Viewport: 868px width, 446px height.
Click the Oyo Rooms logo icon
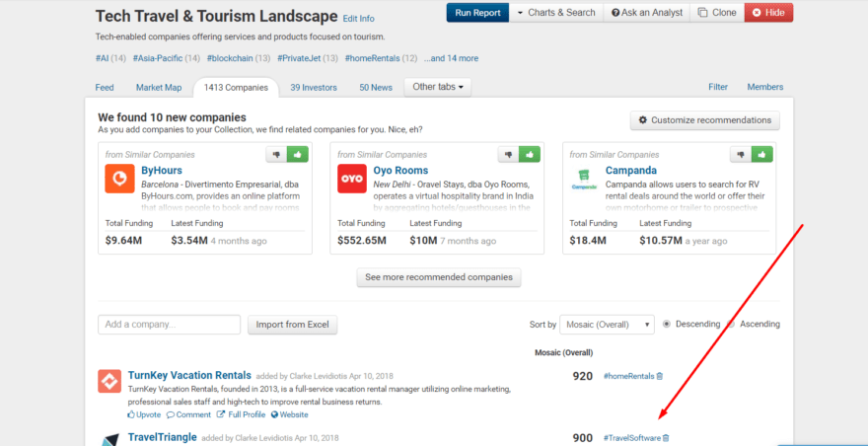352,178
